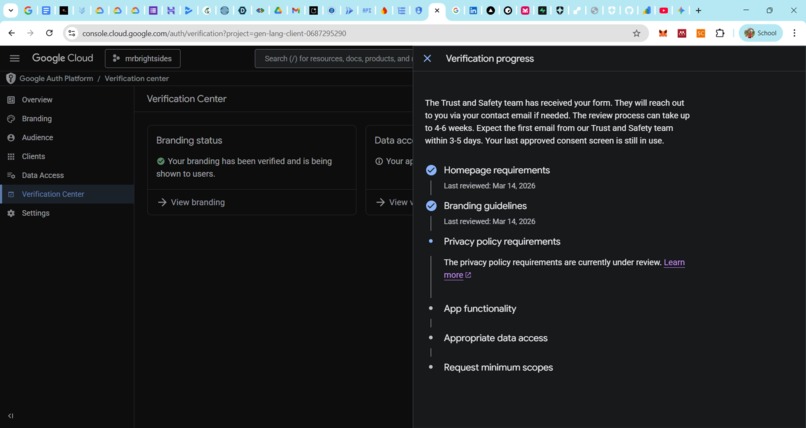Switch to the LinkedIn tab
The width and height of the screenshot is (806, 428).
point(473,10)
